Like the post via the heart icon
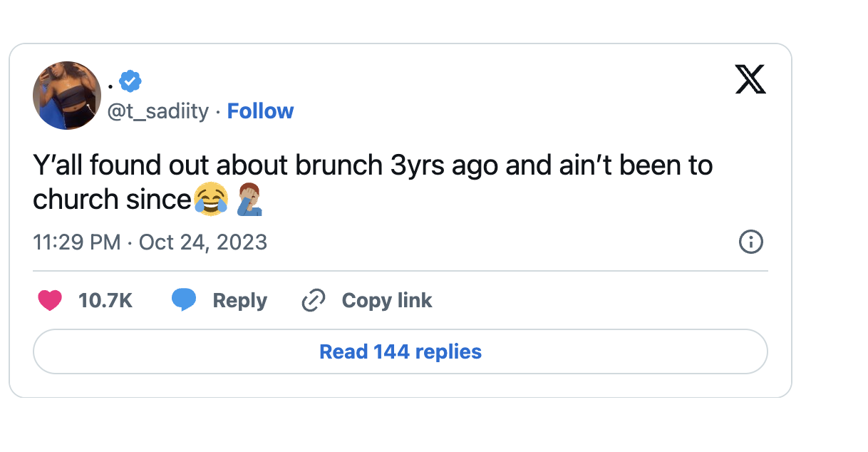This screenshot has width=868, height=452. tap(49, 300)
